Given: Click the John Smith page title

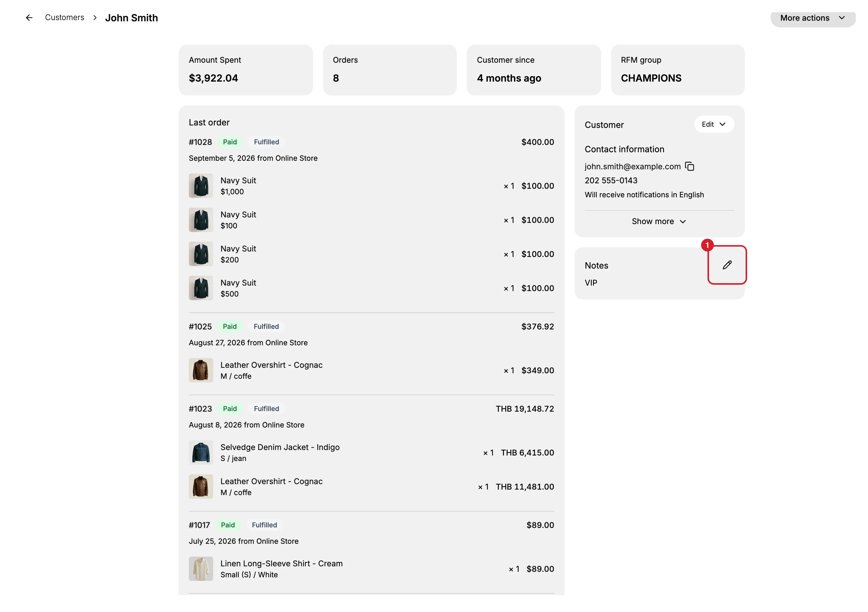Looking at the screenshot, I should [131, 18].
